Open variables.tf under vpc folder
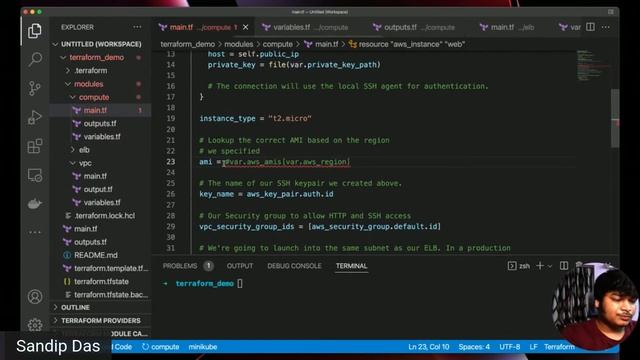This screenshot has height=360, width=640. click(101, 202)
